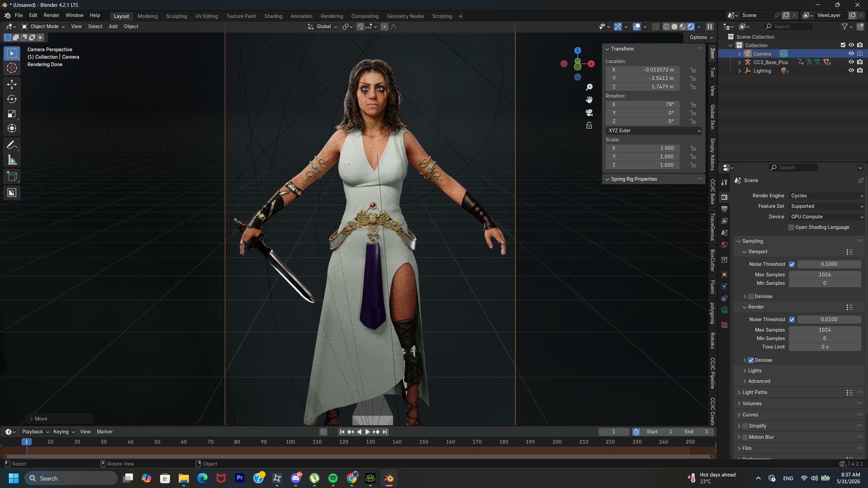Click the Options button in viewport header
Image resolution: width=868 pixels, height=488 pixels.
point(701,38)
